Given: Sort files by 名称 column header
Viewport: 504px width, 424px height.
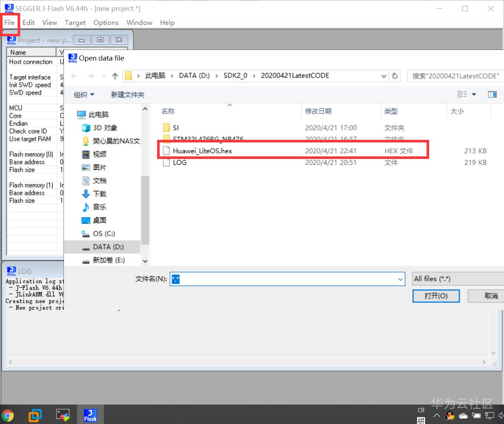Looking at the screenshot, I should [x=229, y=111].
